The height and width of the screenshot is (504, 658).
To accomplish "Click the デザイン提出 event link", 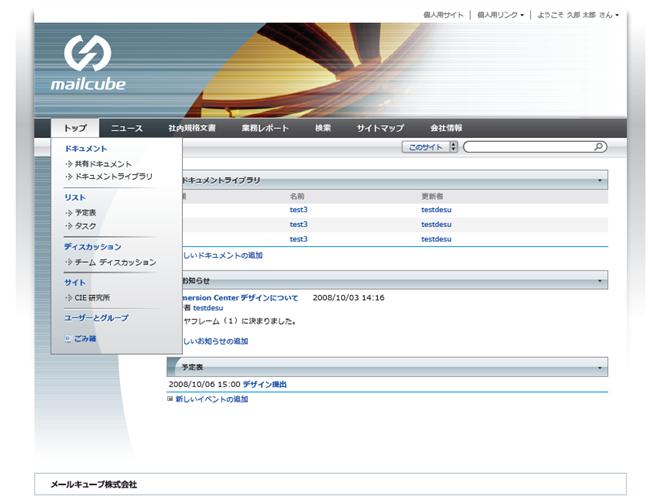I will (265, 384).
